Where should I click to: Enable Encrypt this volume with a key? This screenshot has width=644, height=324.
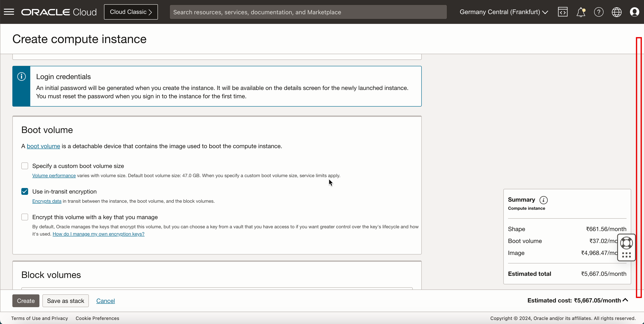pos(25,217)
